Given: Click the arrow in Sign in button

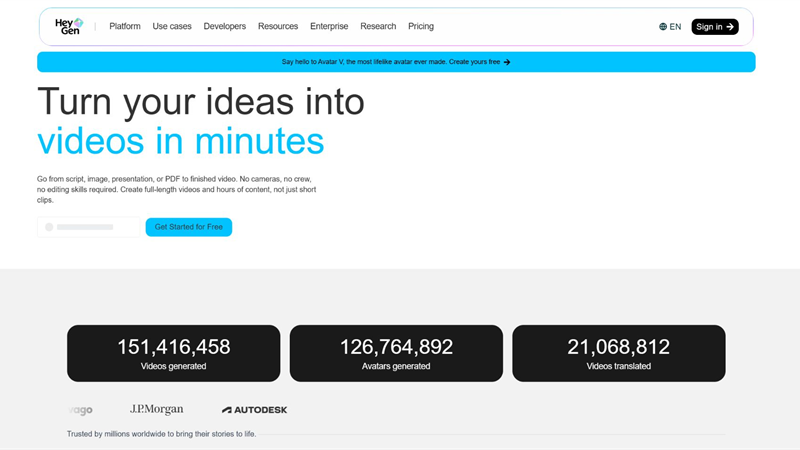Looking at the screenshot, I should 730,27.
